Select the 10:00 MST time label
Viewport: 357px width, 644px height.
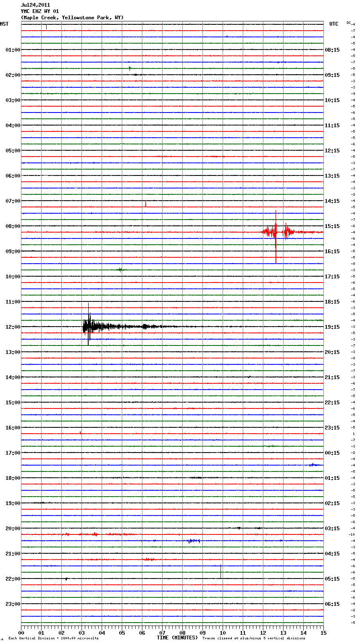coord(13,277)
